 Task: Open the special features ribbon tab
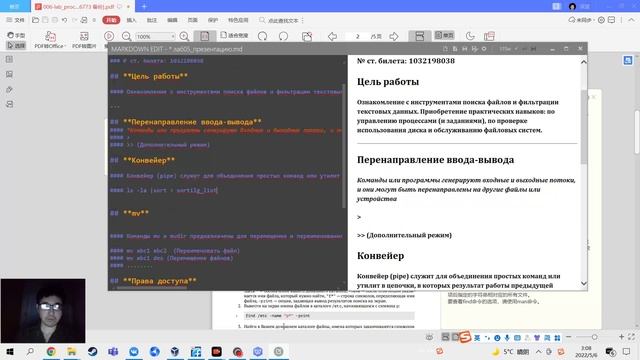238,20
